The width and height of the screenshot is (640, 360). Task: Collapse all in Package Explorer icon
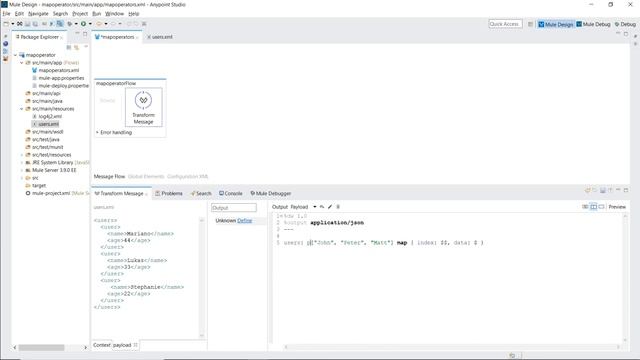click(x=69, y=47)
